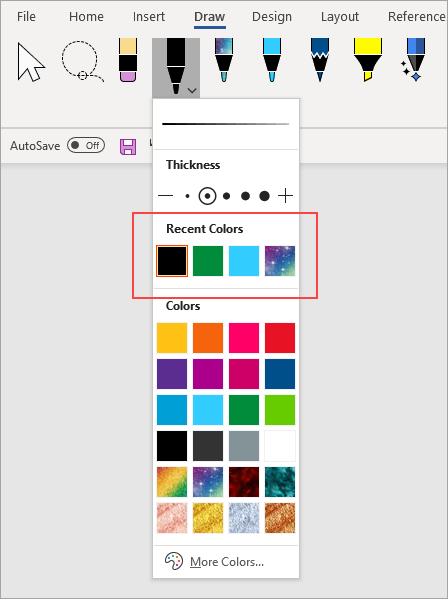This screenshot has width=448, height=599.
Task: Choose the Eraser tool
Action: click(128, 60)
